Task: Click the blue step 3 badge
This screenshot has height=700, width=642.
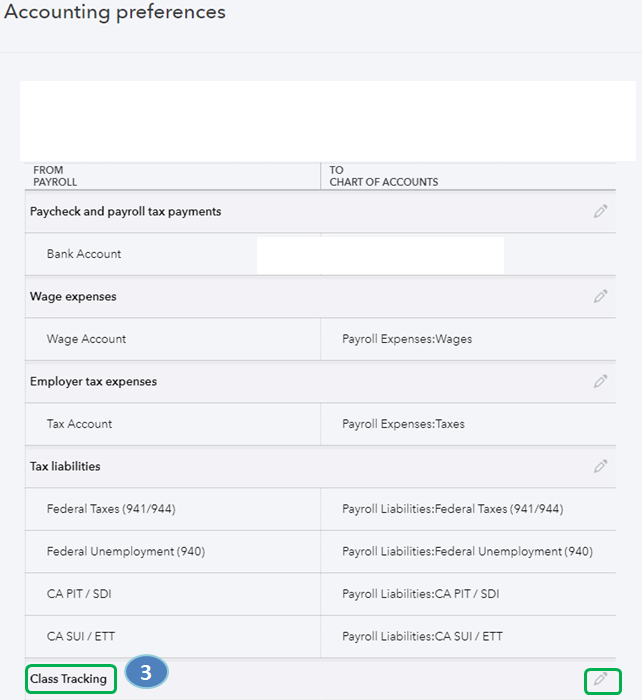Action: [x=146, y=672]
